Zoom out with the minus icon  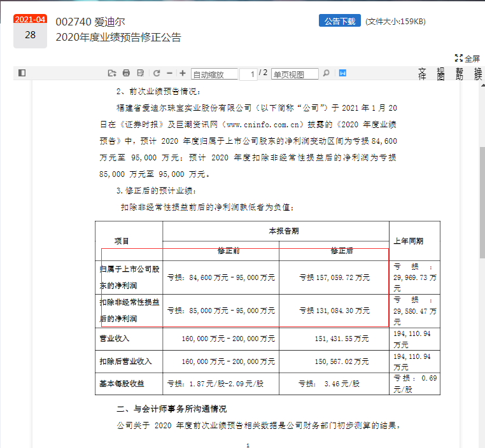click(169, 73)
